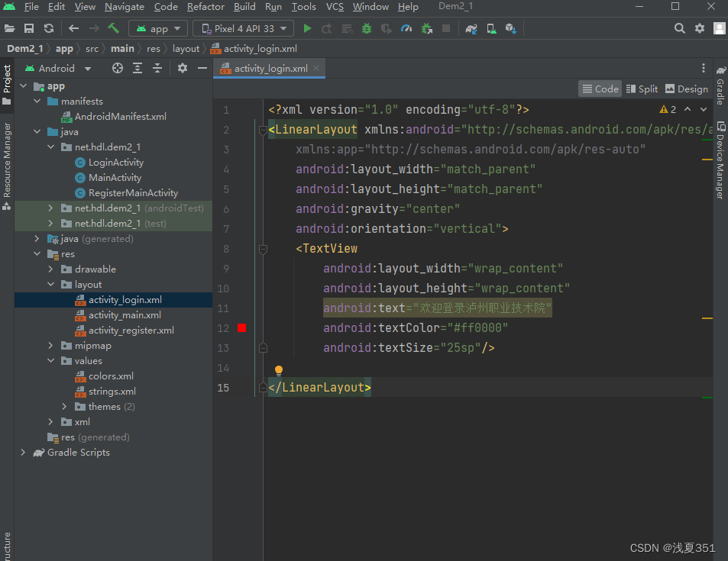
Task: Expand the drawable folder in project tree
Action: (x=51, y=269)
